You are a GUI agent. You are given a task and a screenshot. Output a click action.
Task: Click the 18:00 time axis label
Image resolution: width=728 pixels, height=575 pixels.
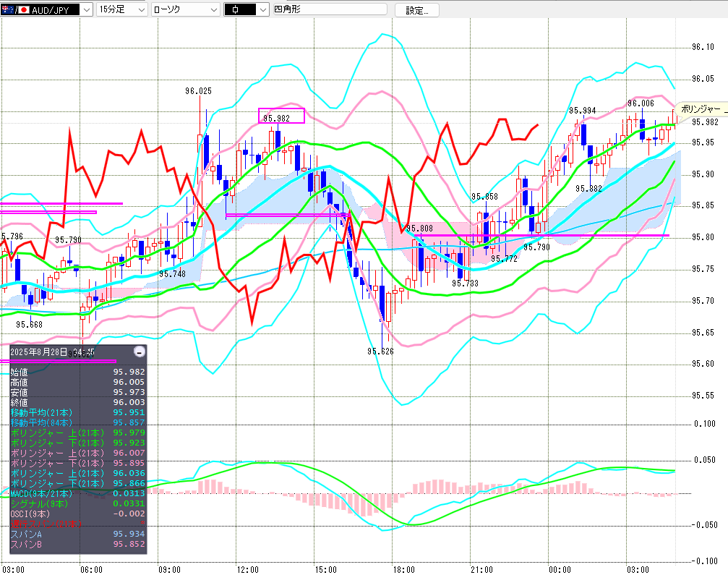[403, 570]
